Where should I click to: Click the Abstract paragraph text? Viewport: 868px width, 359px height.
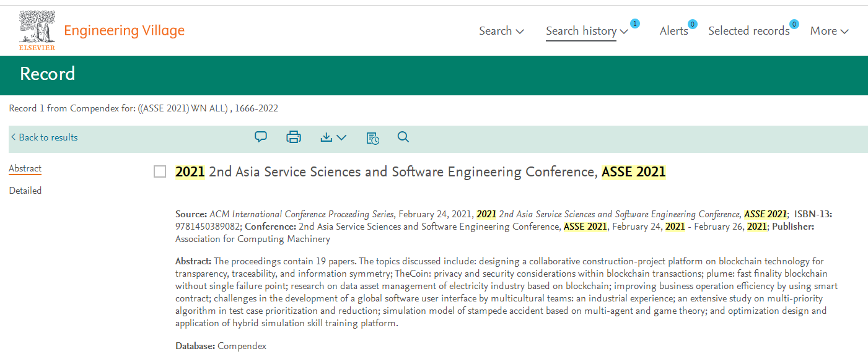[x=507, y=292]
